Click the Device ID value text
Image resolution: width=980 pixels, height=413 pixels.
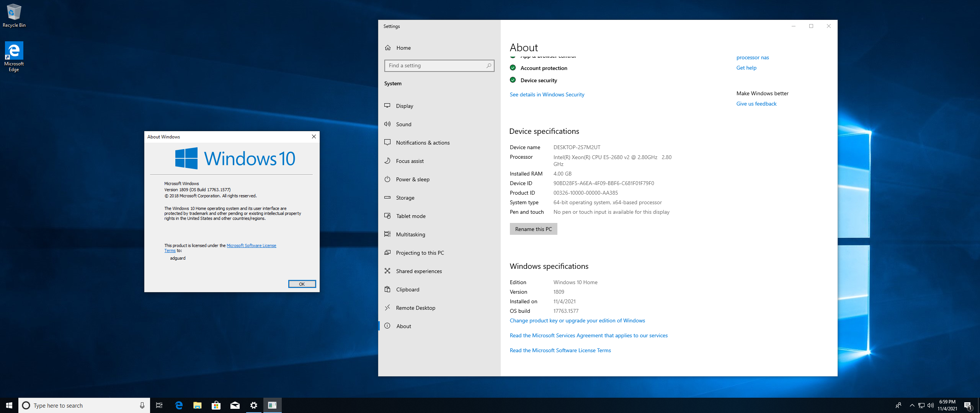(x=604, y=183)
